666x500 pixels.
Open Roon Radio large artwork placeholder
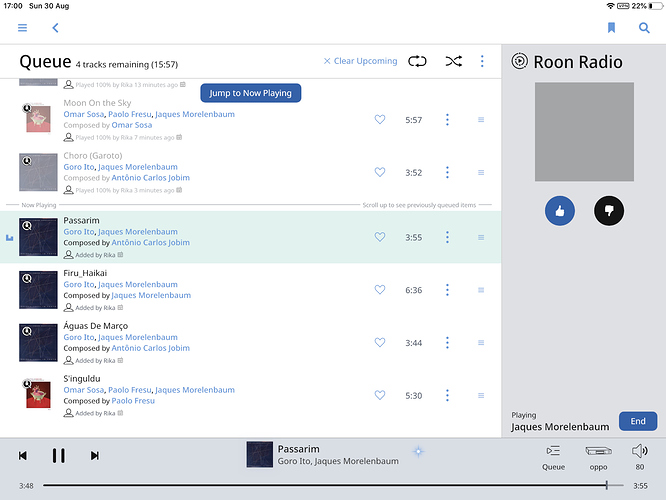click(584, 132)
